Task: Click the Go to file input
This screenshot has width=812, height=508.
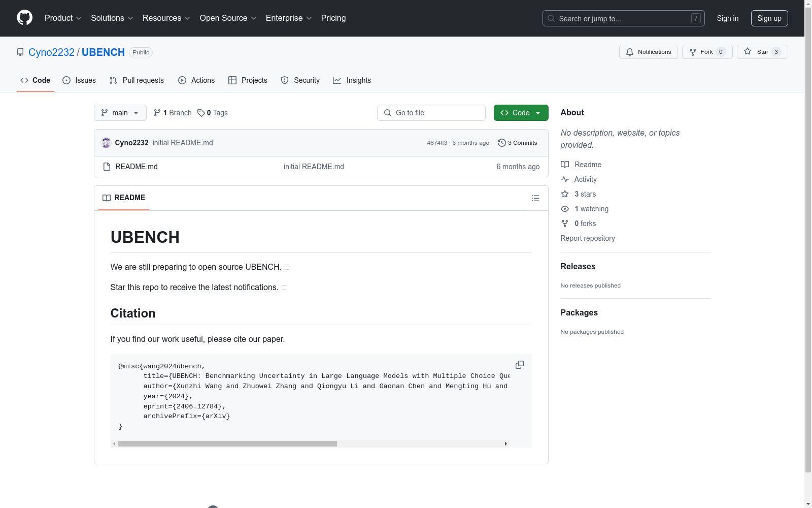Action: point(431,113)
